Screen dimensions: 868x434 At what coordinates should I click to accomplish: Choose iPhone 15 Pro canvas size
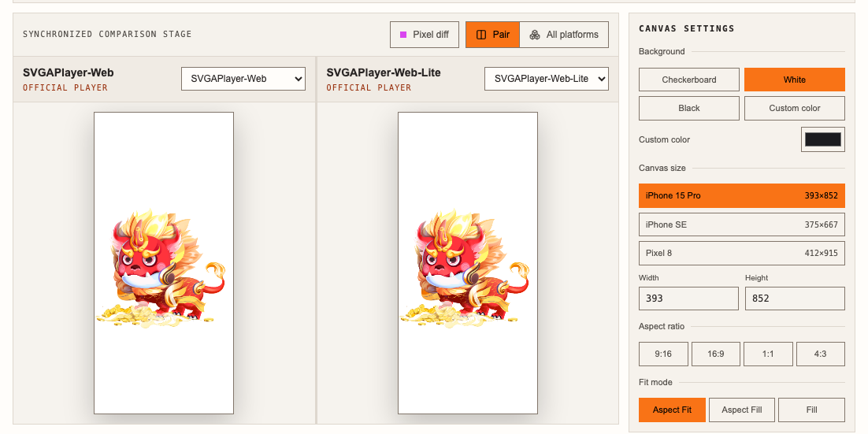[742, 195]
